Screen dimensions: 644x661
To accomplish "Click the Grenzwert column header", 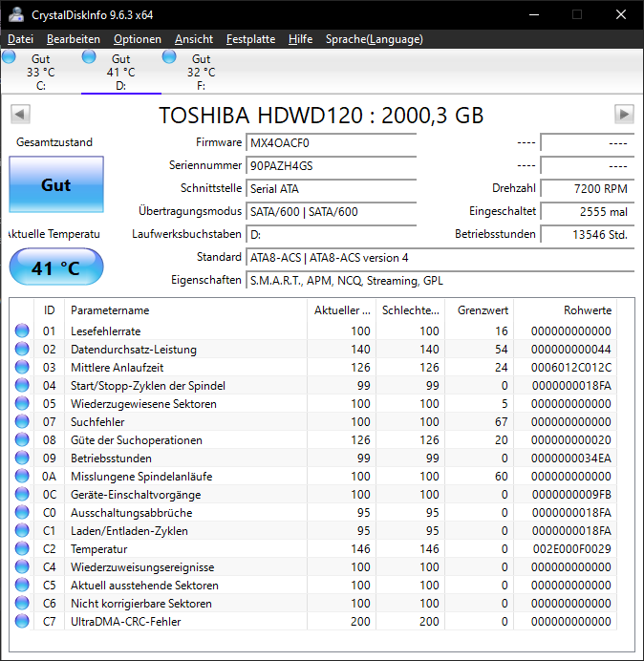I will point(479,310).
